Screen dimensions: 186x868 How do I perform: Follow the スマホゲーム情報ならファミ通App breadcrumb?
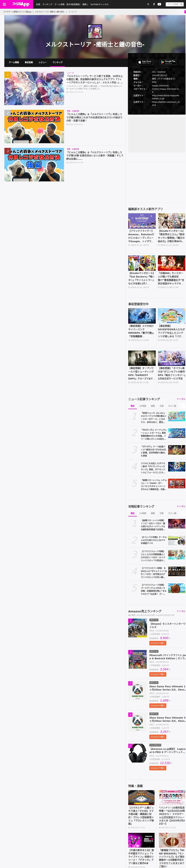click(17, 12)
